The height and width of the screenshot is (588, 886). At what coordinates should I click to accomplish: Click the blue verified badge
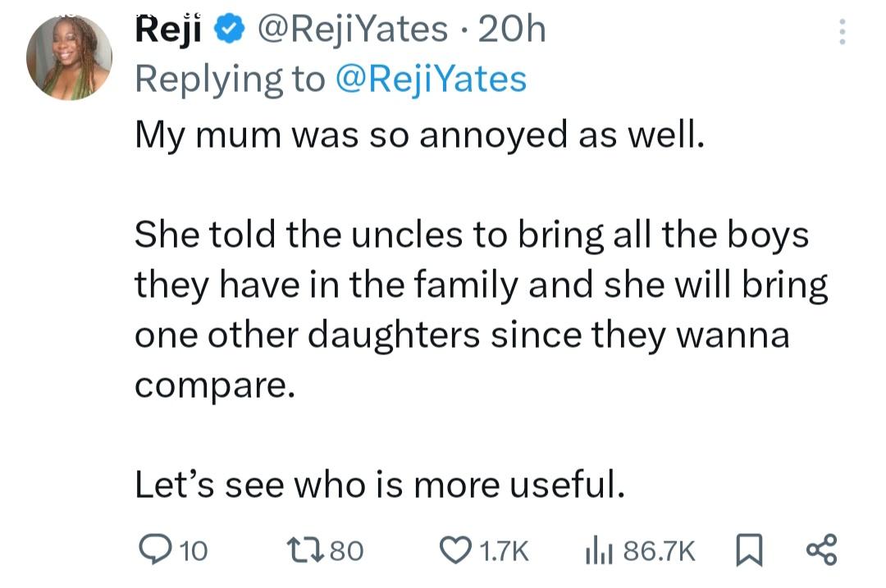pyautogui.click(x=228, y=30)
